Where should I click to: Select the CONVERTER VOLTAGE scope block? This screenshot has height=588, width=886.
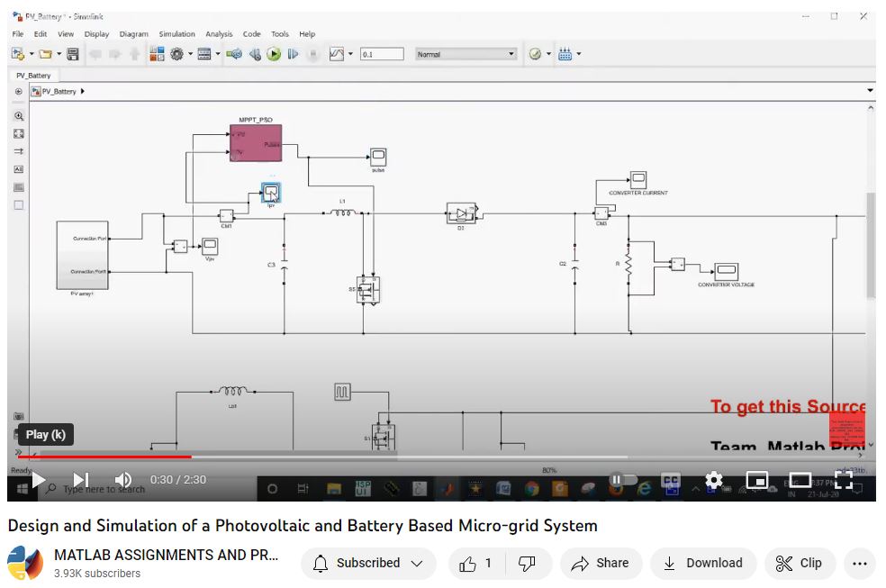pos(726,271)
